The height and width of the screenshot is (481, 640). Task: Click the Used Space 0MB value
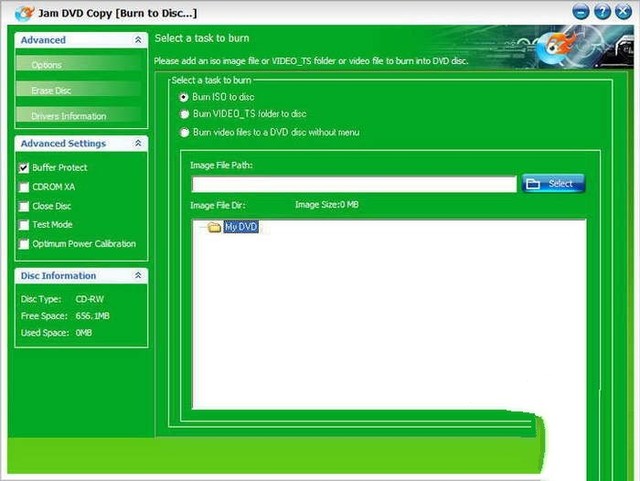[x=84, y=333]
